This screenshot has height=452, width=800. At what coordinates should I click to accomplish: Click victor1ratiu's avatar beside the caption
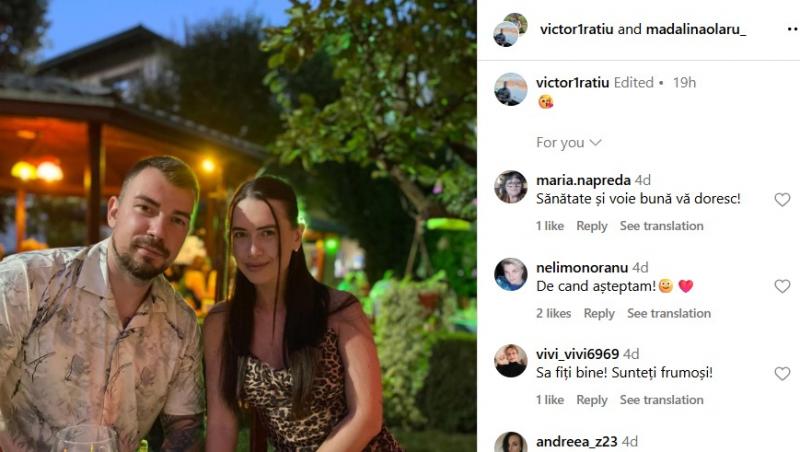click(511, 89)
